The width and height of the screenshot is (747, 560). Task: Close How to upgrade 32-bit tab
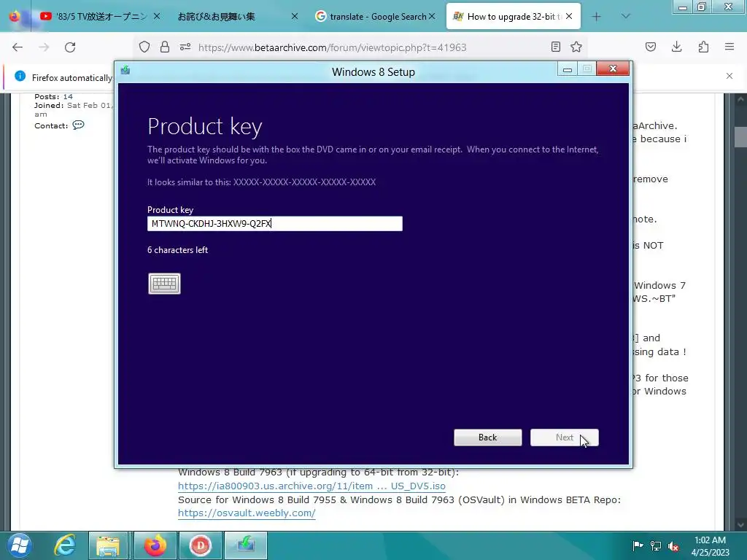569,17
